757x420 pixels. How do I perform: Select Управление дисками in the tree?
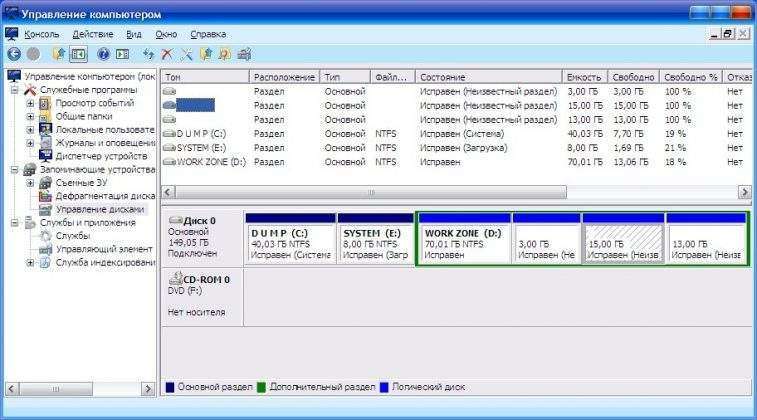point(100,210)
